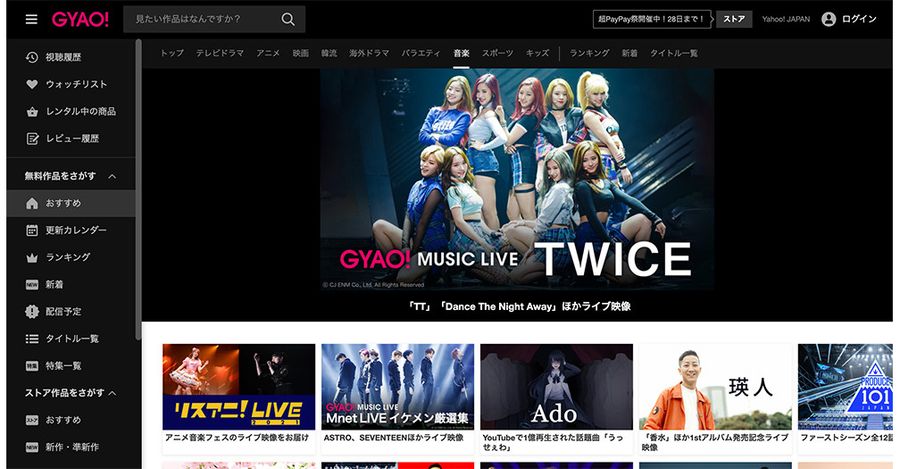Collapse the ストア作品をさがす section
This screenshot has width=900, height=469.
(112, 393)
